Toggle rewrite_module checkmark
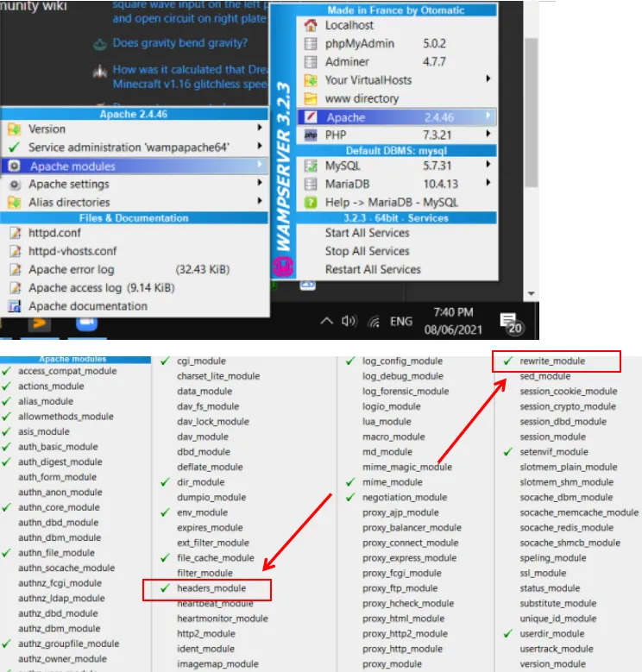Viewport: 642px width, 672px height. tap(508, 361)
